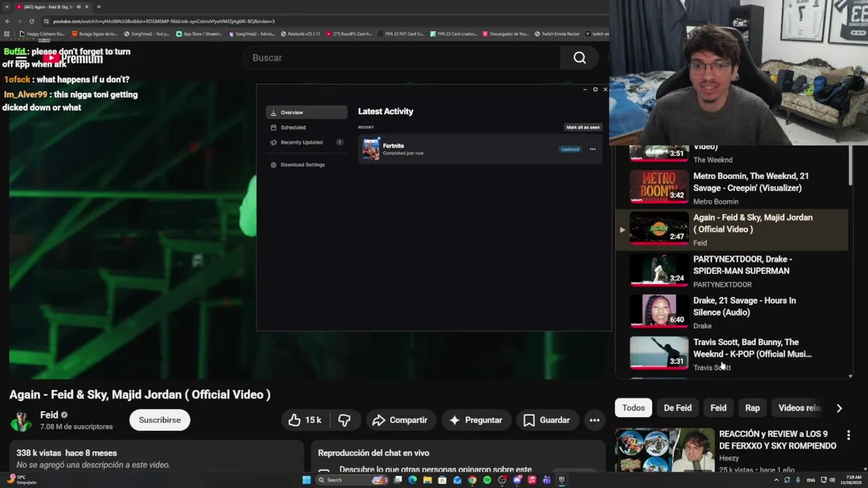Viewport: 868px width, 488px height.
Task: Open Microsoft Edge from taskbar
Action: pyautogui.click(x=412, y=480)
